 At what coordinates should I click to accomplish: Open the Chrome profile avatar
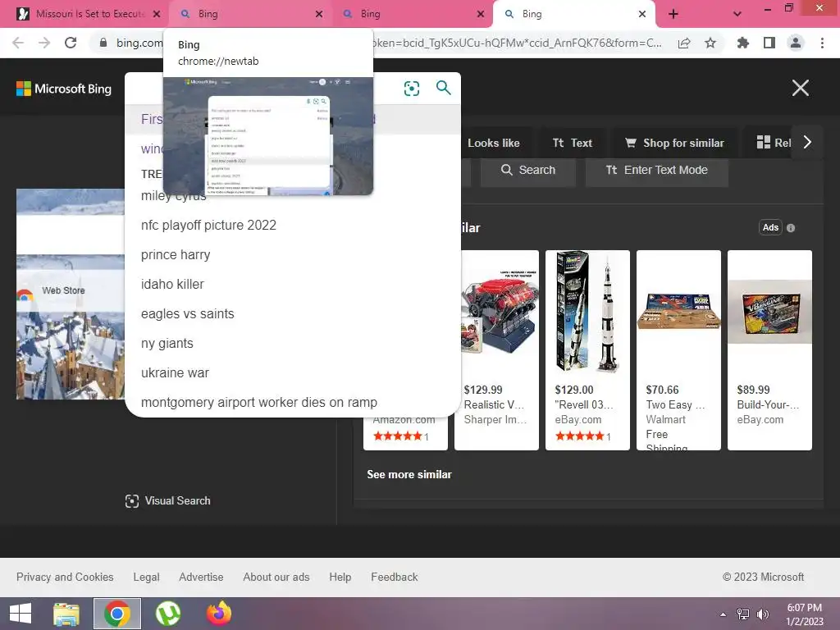(796, 43)
